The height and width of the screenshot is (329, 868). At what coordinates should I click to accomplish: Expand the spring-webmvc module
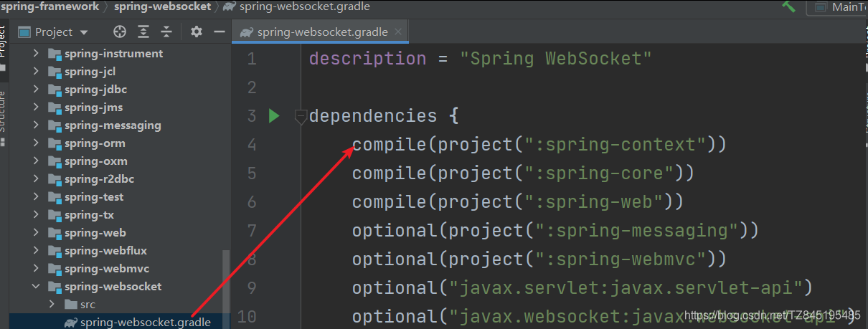[36, 269]
